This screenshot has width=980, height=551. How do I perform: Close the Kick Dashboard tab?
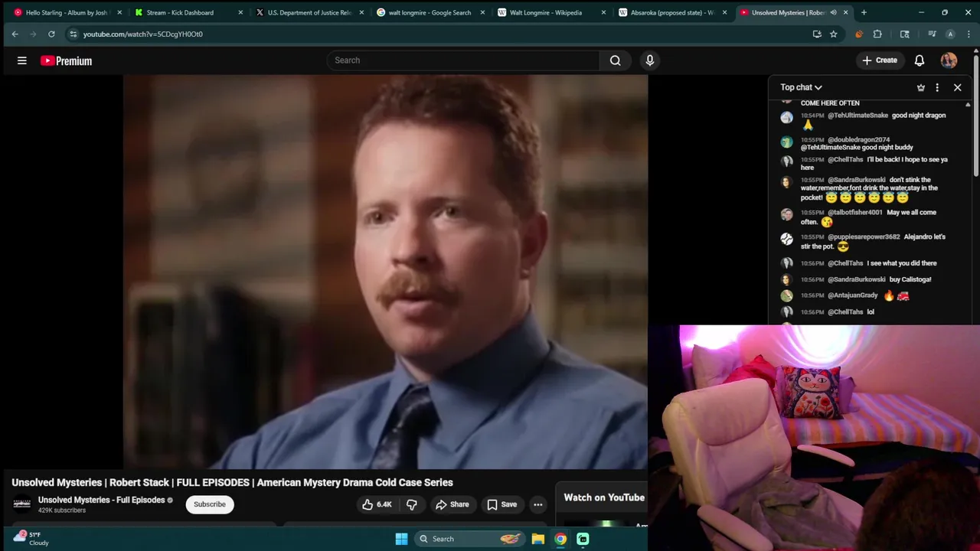240,12
